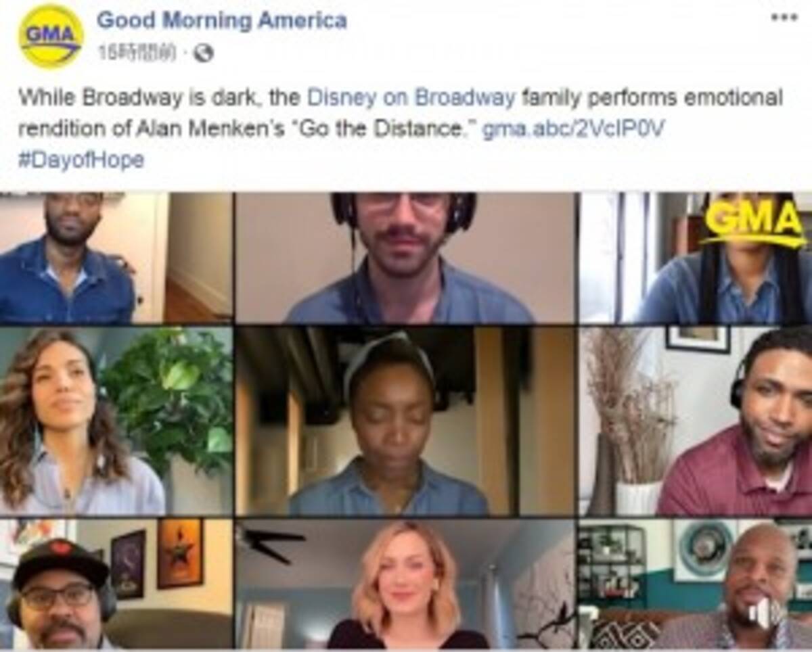Image resolution: width=812 pixels, height=652 pixels.
Task: Select the top-left man in blue shirt tile
Action: pyautogui.click(x=116, y=258)
